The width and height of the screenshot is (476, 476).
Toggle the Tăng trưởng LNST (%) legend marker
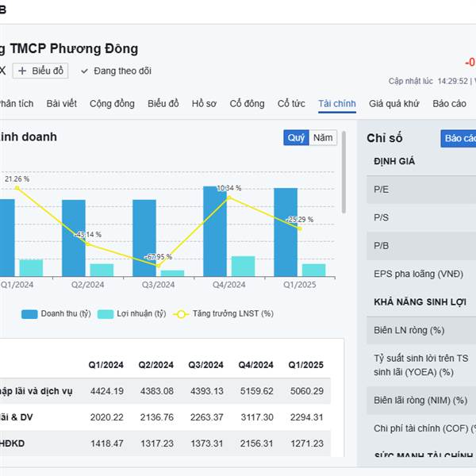click(181, 314)
